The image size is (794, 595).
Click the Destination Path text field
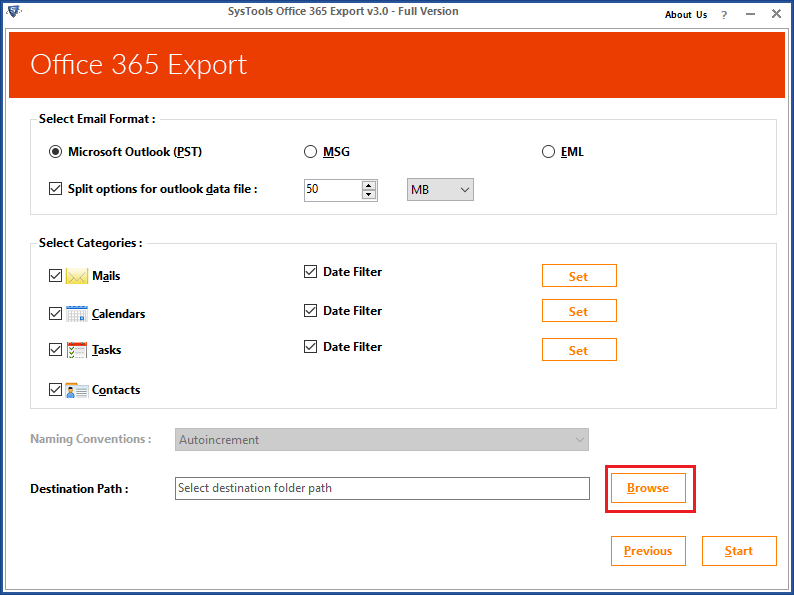[382, 488]
